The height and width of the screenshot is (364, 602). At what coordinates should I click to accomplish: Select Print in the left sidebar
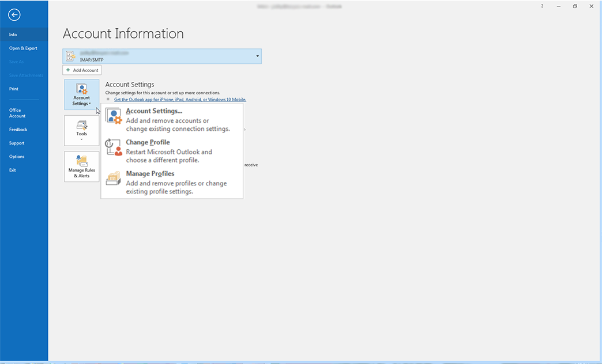[x=14, y=89]
